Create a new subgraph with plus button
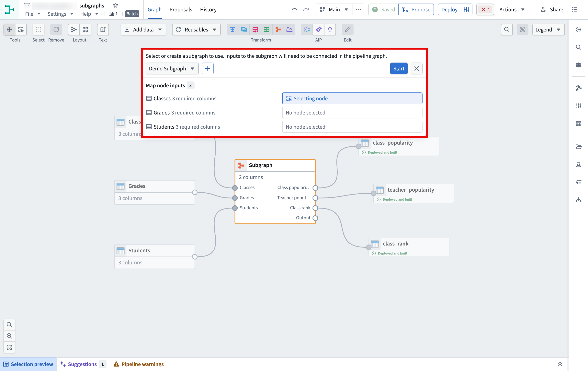Image resolution: width=588 pixels, height=371 pixels. [x=208, y=68]
